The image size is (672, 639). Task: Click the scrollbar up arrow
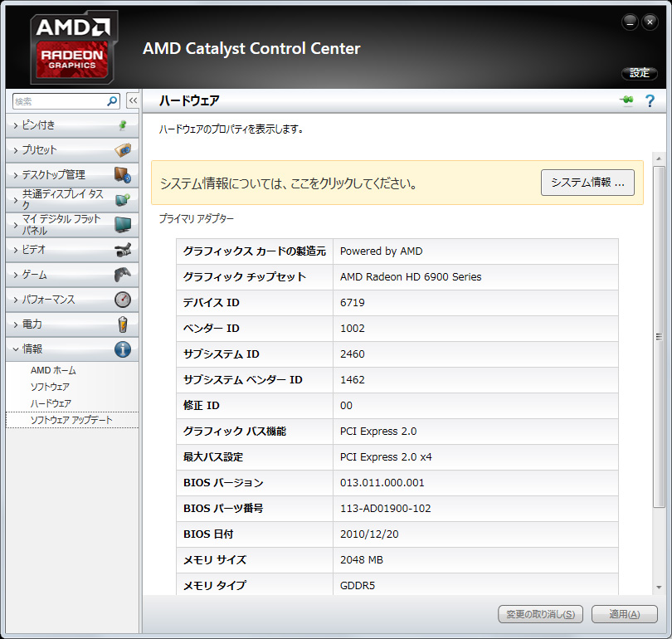[x=659, y=159]
